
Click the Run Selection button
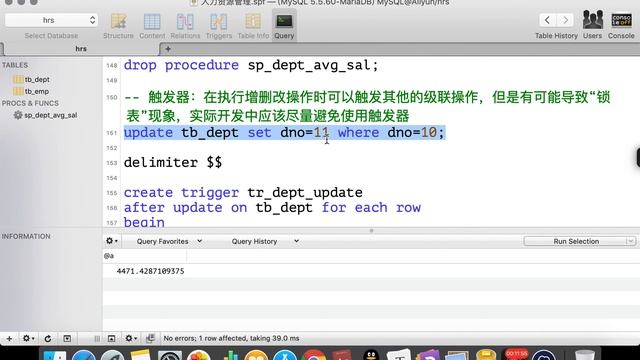pos(576,241)
